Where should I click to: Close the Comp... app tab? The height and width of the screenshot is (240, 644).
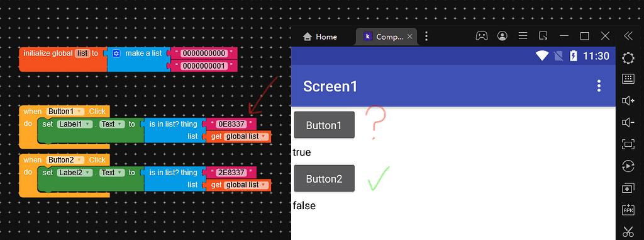tap(409, 37)
